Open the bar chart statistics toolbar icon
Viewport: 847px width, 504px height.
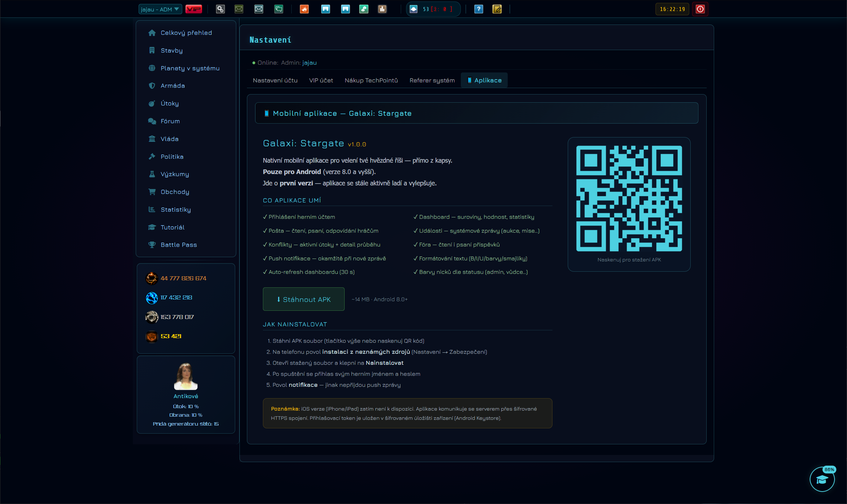coord(382,9)
